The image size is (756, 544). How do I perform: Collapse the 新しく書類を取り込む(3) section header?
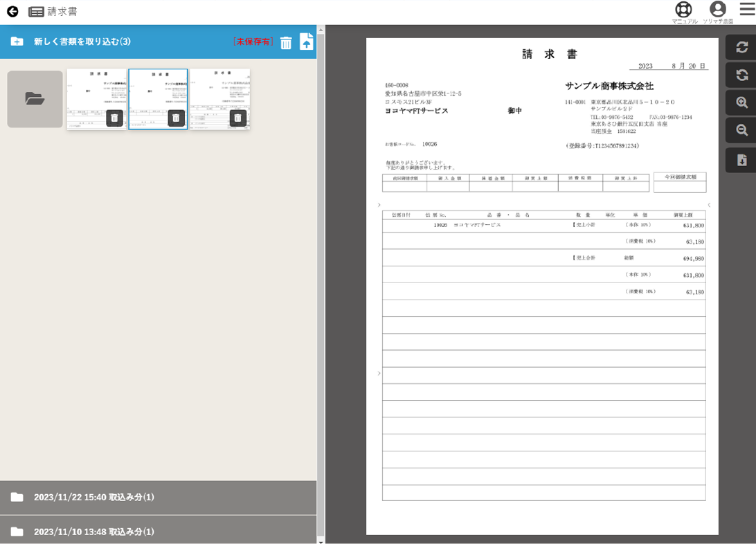tap(158, 42)
